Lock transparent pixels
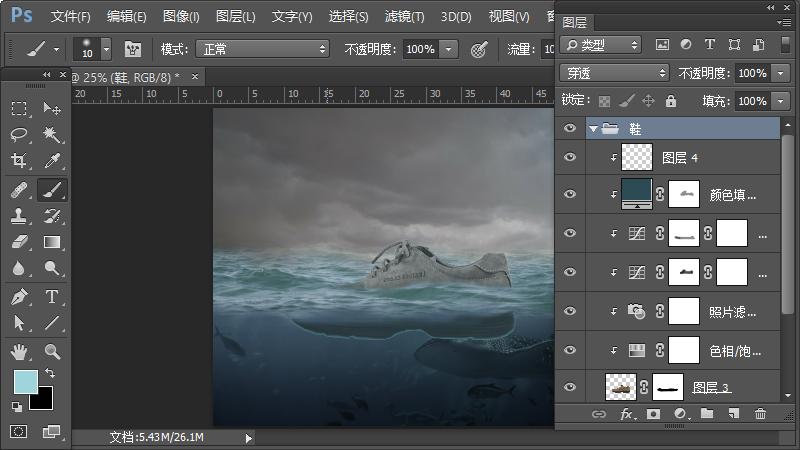Screen dimensions: 800x450 click(x=605, y=101)
